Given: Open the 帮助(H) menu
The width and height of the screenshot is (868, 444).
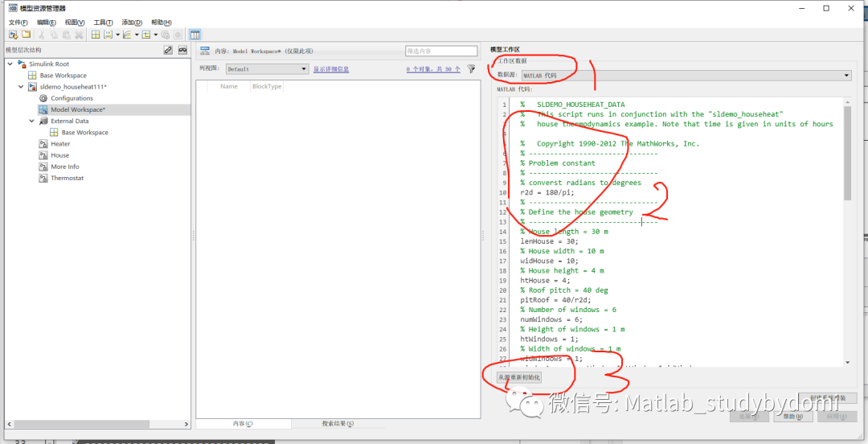Looking at the screenshot, I should pos(161,23).
